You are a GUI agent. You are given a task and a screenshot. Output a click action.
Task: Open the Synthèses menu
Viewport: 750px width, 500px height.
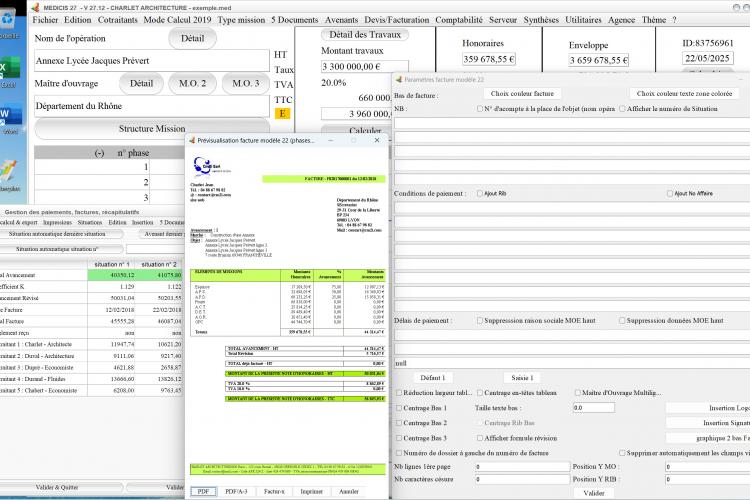[541, 20]
